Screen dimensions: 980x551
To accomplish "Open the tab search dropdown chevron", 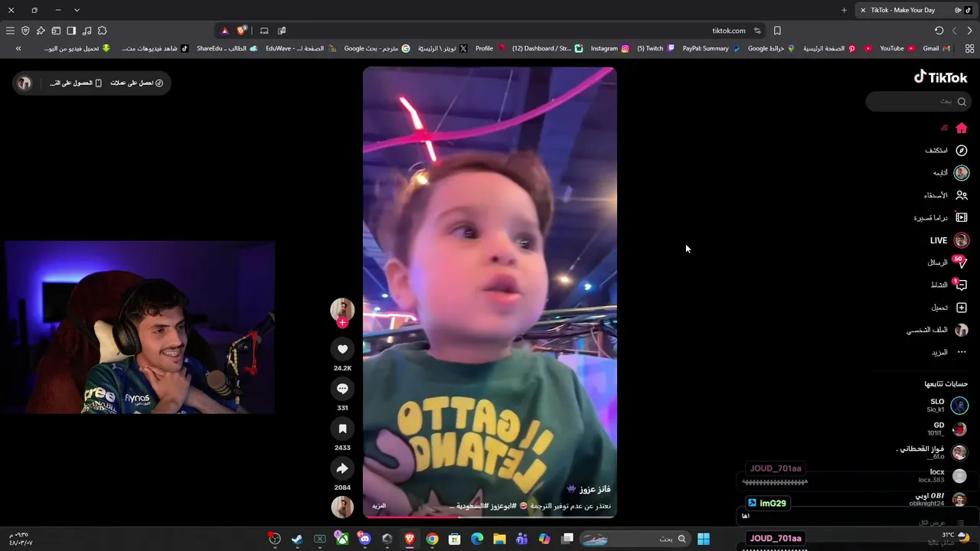I will click(x=77, y=10).
